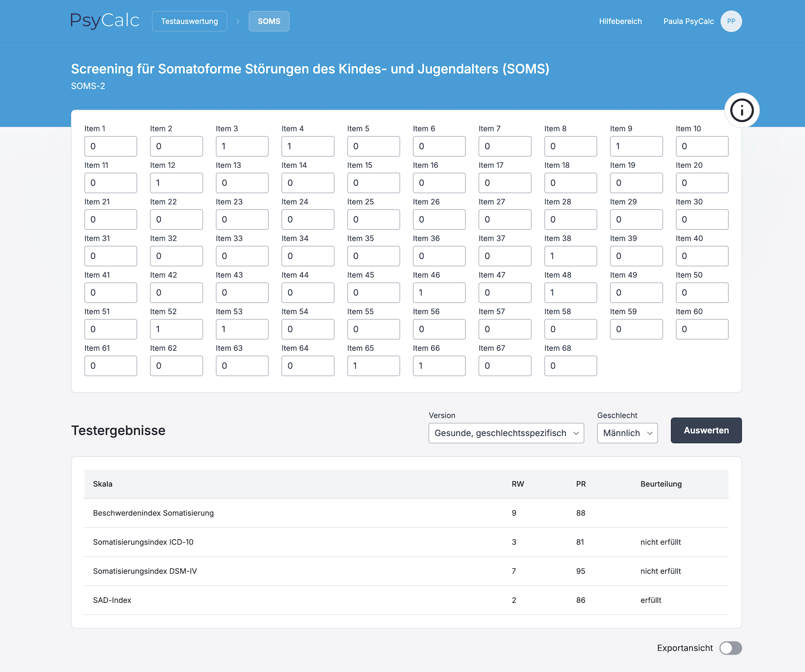Focus the Item 52 input

tap(176, 329)
